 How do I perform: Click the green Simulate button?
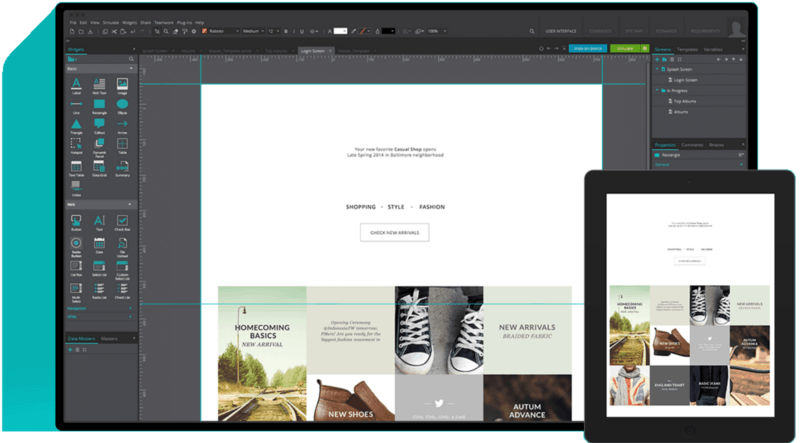pos(626,48)
